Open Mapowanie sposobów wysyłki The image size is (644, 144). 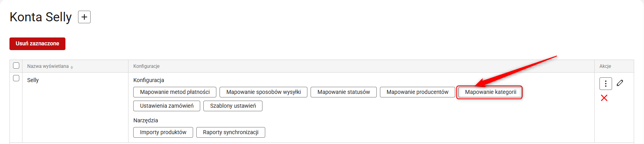tap(264, 92)
